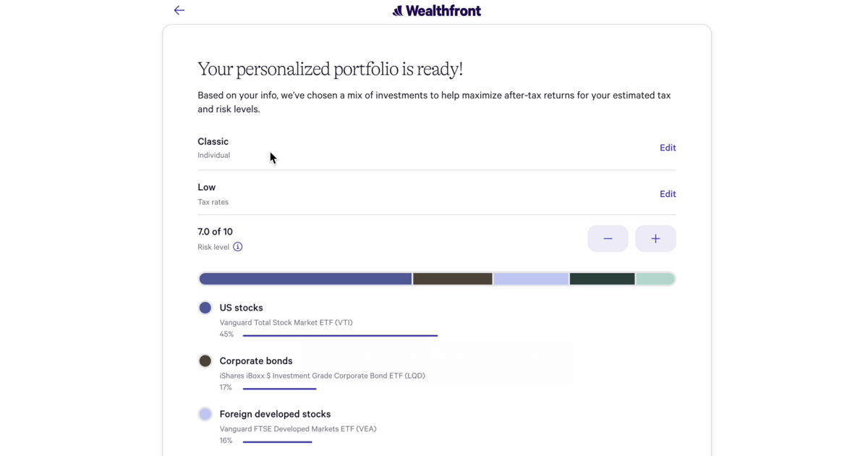Decrease risk level with minus button
This screenshot has width=868, height=456.
[608, 239]
